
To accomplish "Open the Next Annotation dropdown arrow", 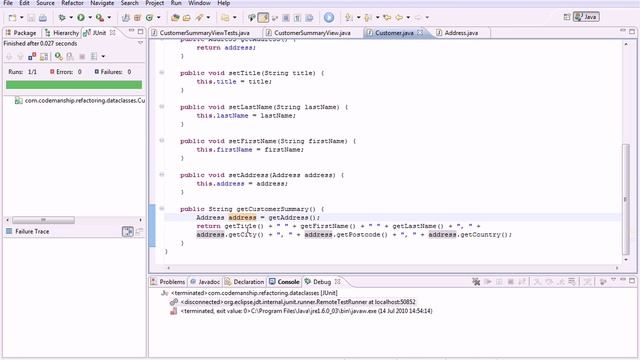I will (x=358, y=18).
